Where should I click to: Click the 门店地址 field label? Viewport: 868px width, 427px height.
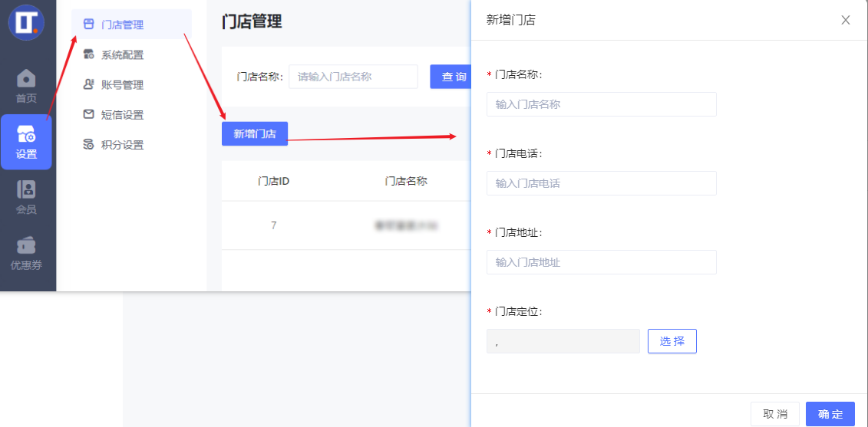pos(518,232)
